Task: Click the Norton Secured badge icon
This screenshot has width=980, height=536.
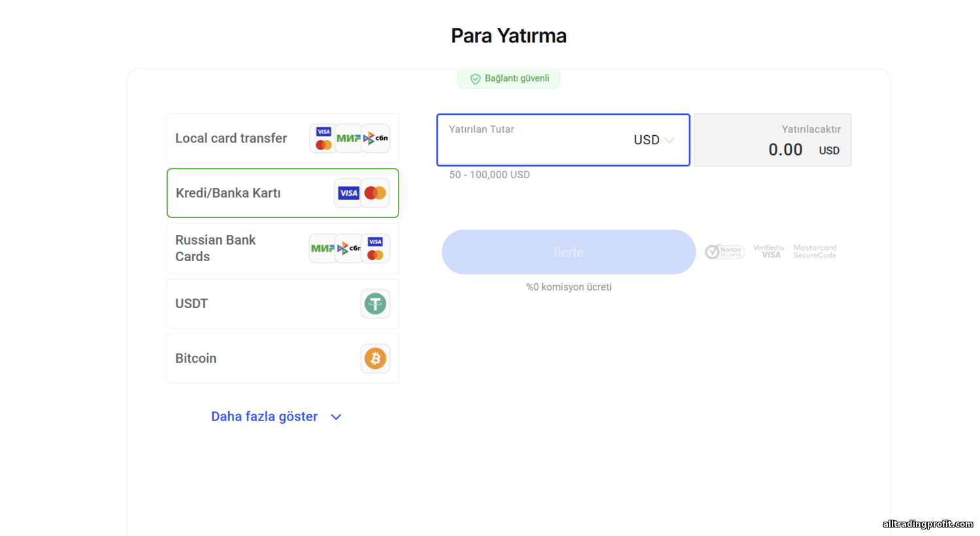Action: 725,251
